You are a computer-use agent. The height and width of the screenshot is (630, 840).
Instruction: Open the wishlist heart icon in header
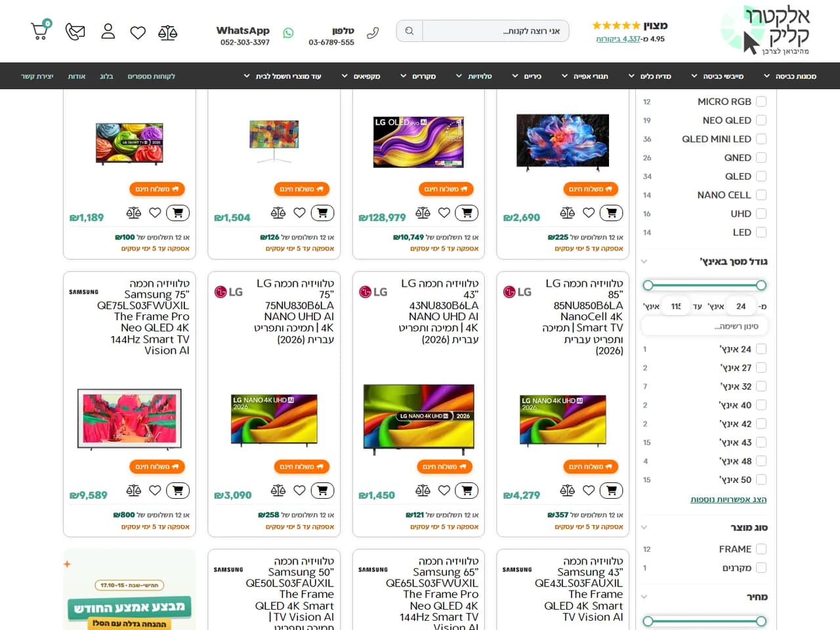(138, 32)
